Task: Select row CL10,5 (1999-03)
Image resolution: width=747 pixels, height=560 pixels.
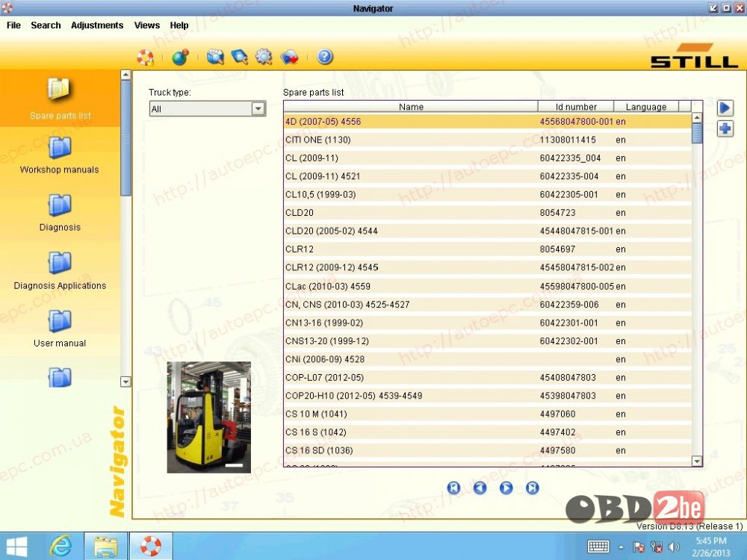Action: point(487,194)
